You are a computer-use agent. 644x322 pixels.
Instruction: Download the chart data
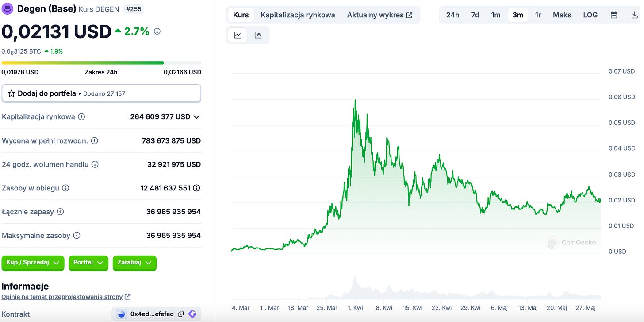click(635, 15)
